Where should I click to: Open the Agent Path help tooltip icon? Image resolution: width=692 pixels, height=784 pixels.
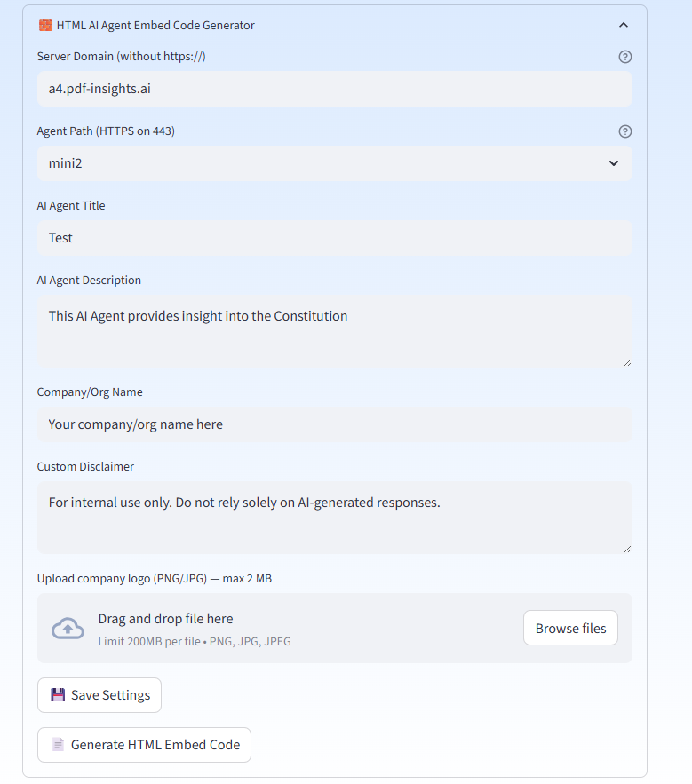tap(624, 131)
